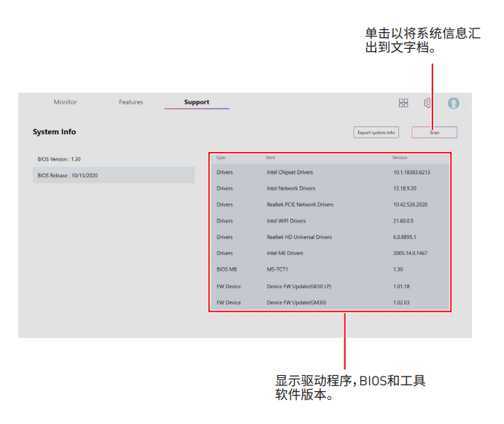
Task: Select the Intel WIFI Drivers row
Action: pyautogui.click(x=330, y=220)
